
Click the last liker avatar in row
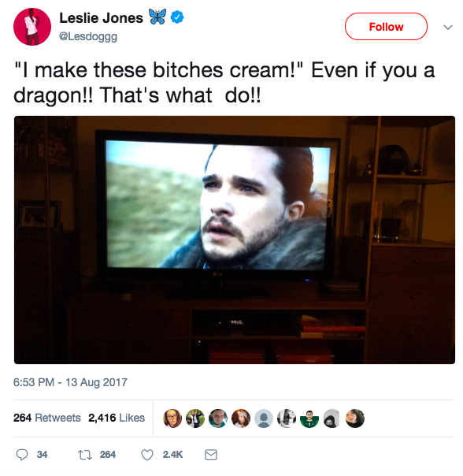(355, 418)
